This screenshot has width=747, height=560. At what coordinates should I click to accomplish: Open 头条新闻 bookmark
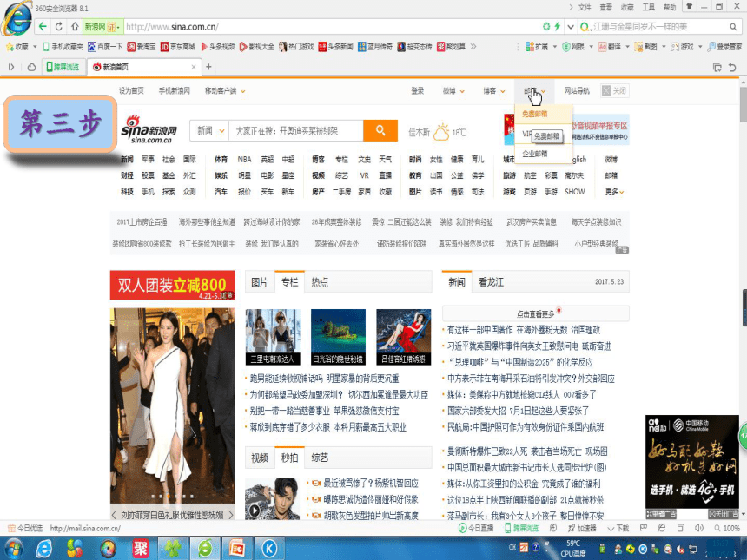click(336, 47)
